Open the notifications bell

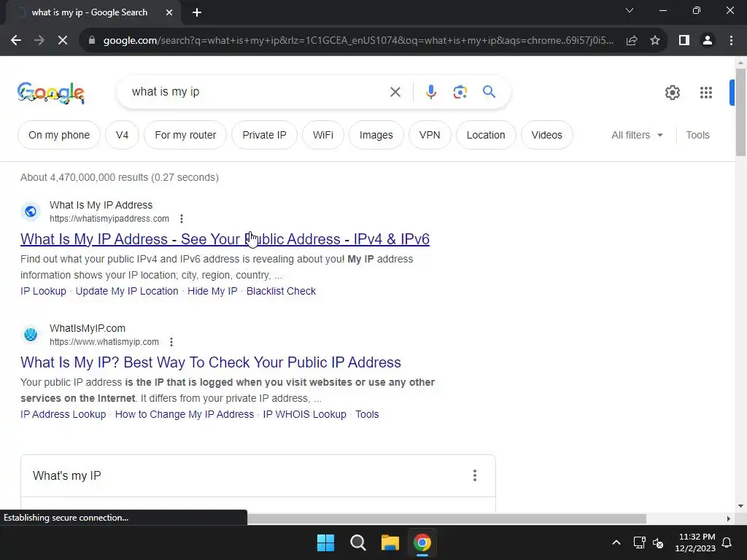click(x=727, y=542)
